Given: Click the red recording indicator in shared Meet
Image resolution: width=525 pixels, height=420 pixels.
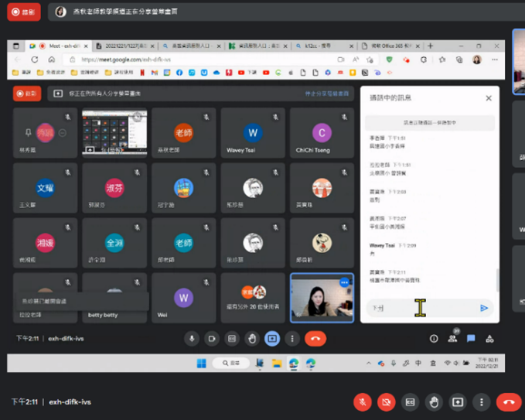Looking at the screenshot, I should (x=27, y=94).
